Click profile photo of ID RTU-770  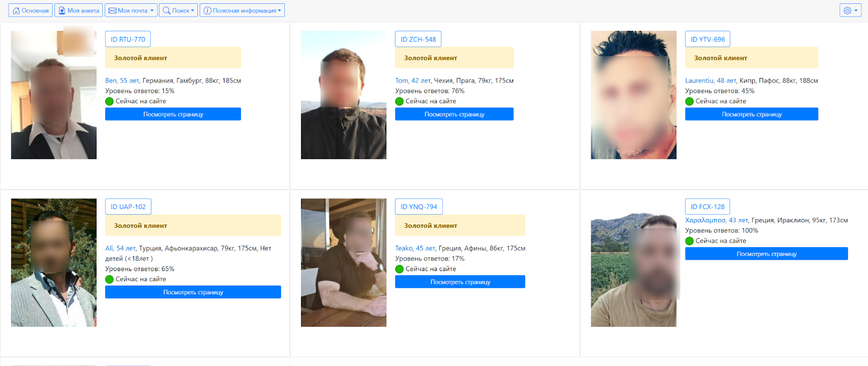[54, 95]
